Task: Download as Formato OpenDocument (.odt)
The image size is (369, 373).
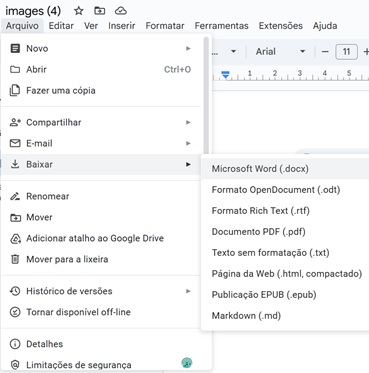Action: click(x=285, y=190)
